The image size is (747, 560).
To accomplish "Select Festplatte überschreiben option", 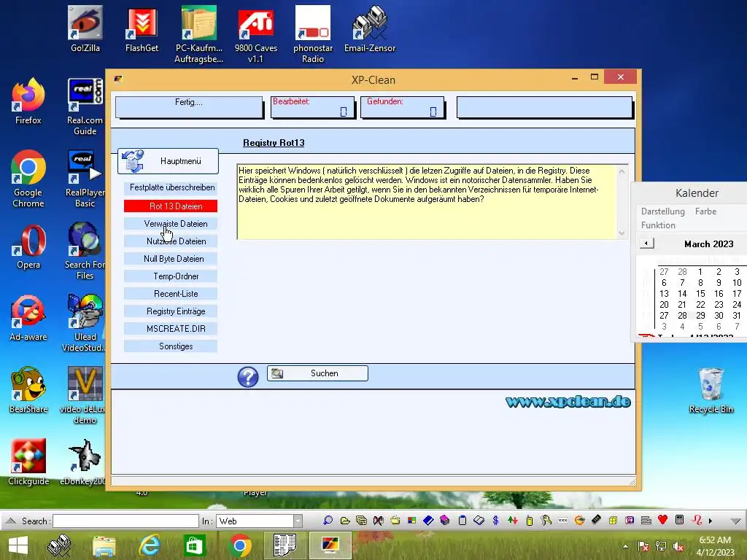I will pyautogui.click(x=171, y=187).
